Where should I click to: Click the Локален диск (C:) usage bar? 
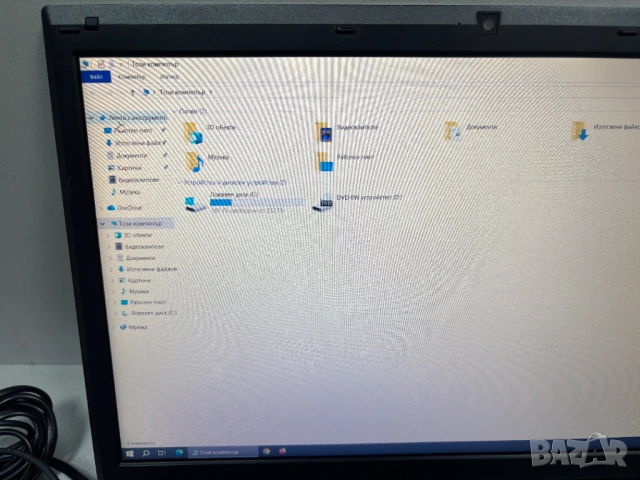(256, 202)
